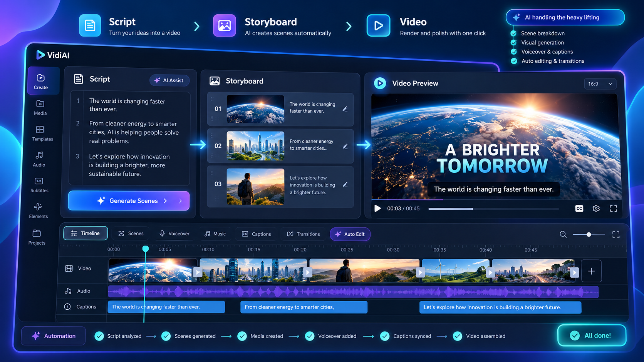Open Projects folder in sidebar
Screen dimensions: 644x362
[37, 237]
